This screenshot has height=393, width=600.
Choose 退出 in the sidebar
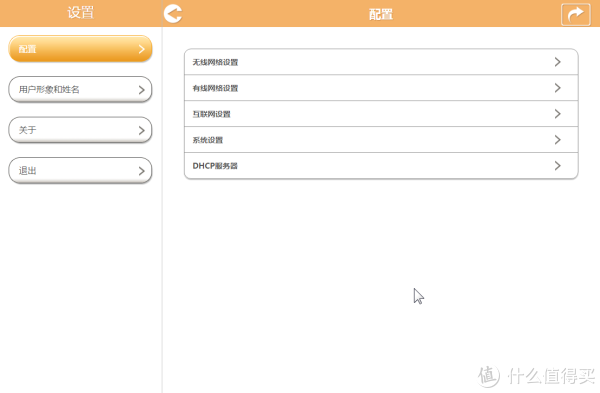point(80,171)
